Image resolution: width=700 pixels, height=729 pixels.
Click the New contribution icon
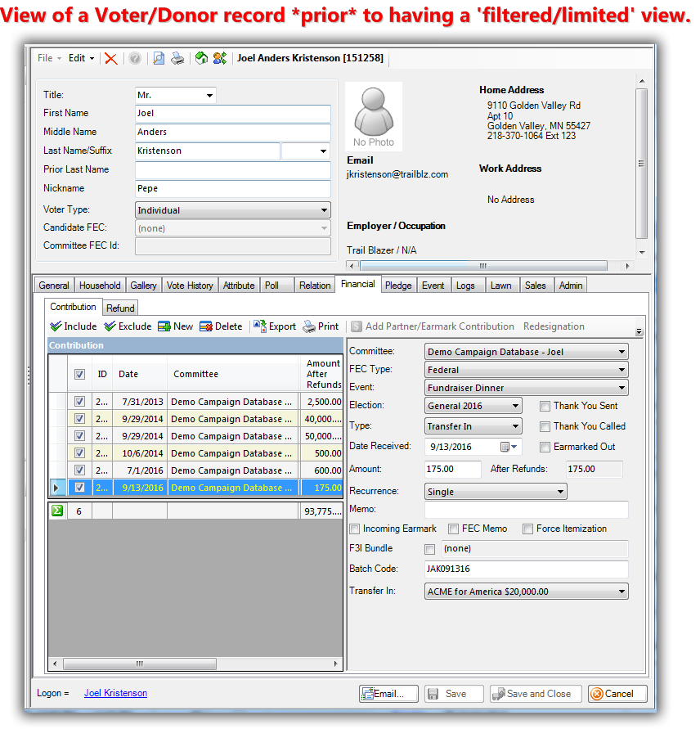(164, 326)
